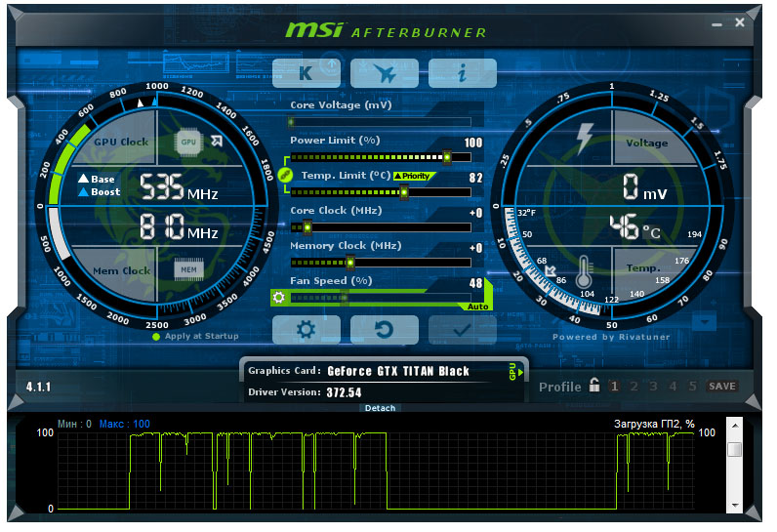Click the SAVE profile button
Viewport: 777px width, 532px height.
(x=722, y=387)
